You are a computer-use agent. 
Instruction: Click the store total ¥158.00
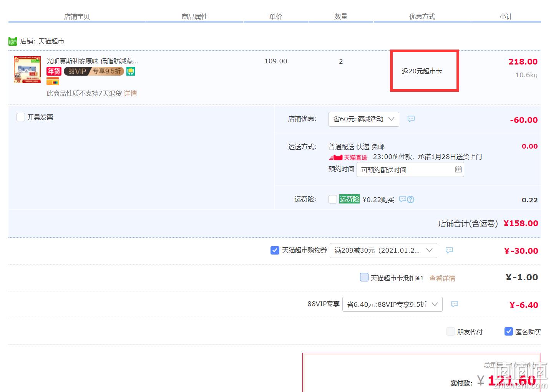point(521,223)
